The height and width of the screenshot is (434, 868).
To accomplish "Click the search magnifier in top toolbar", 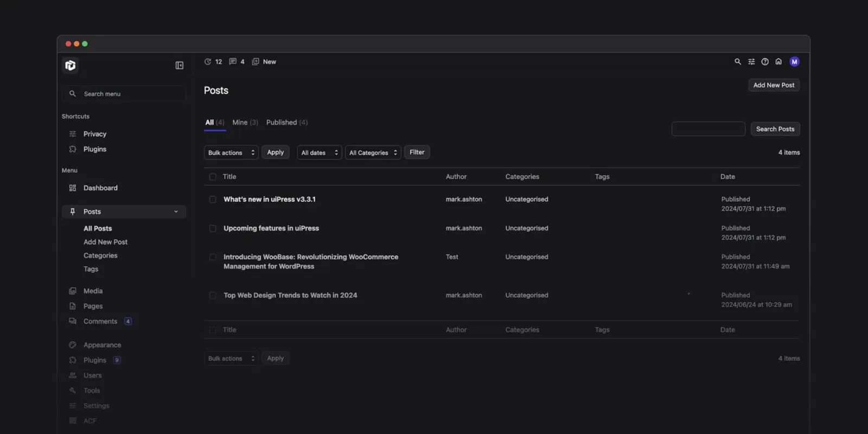I will coord(738,62).
